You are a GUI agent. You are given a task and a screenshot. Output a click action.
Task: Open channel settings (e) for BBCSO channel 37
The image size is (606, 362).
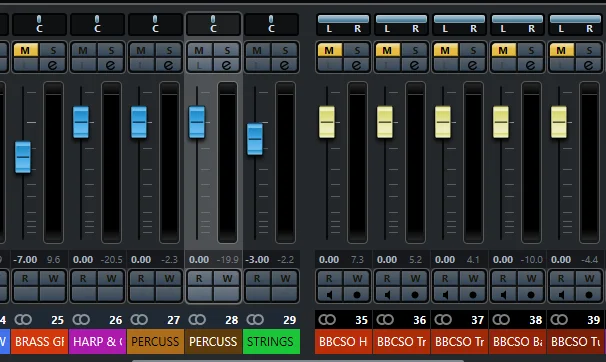(x=472, y=65)
